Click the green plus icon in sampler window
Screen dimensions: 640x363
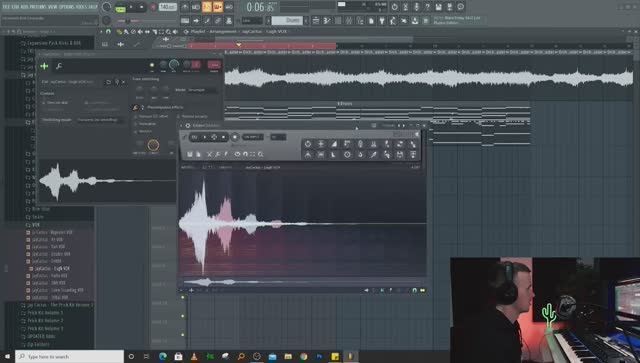click(44, 66)
